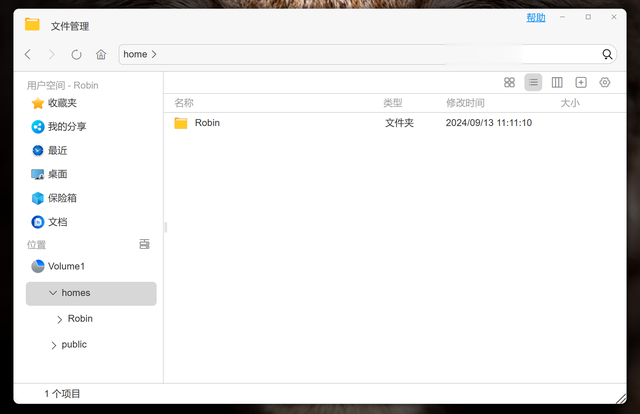Open 我的分享 shares icon
Image resolution: width=640 pixels, height=414 pixels.
[38, 127]
